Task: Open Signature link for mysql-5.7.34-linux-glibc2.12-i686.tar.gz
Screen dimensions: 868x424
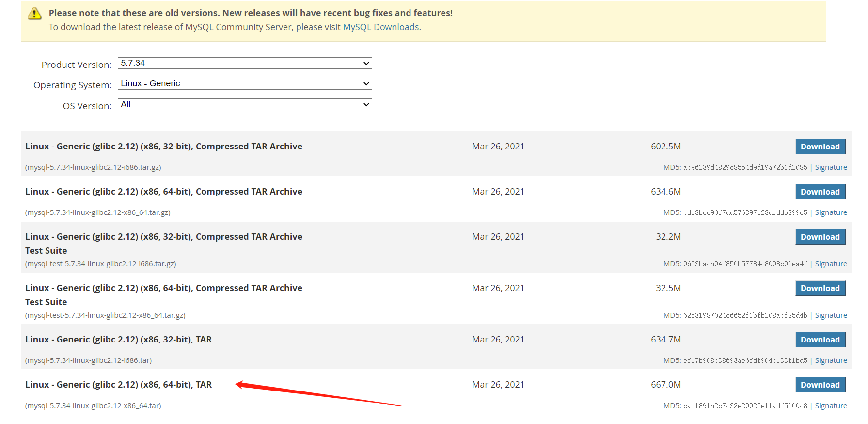Action: click(831, 167)
